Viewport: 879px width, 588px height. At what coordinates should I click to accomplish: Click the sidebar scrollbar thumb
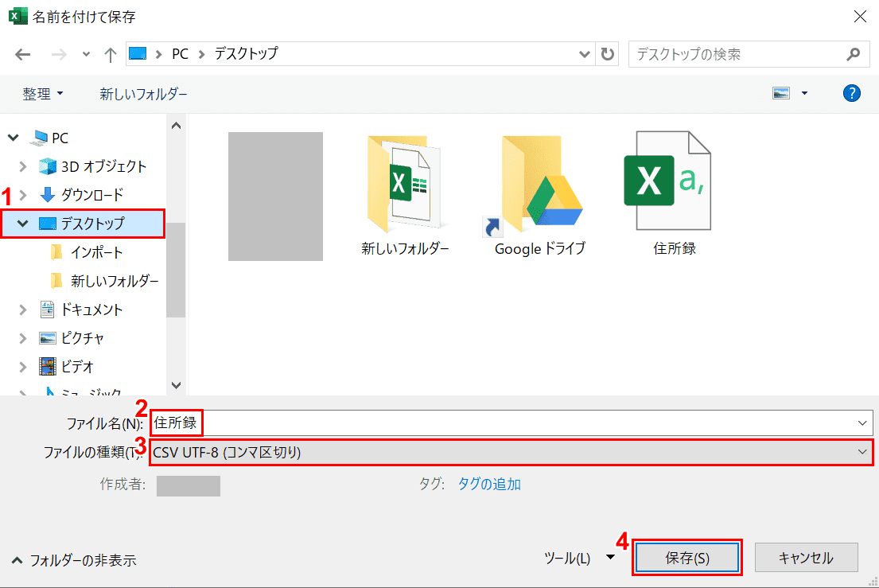(176, 271)
